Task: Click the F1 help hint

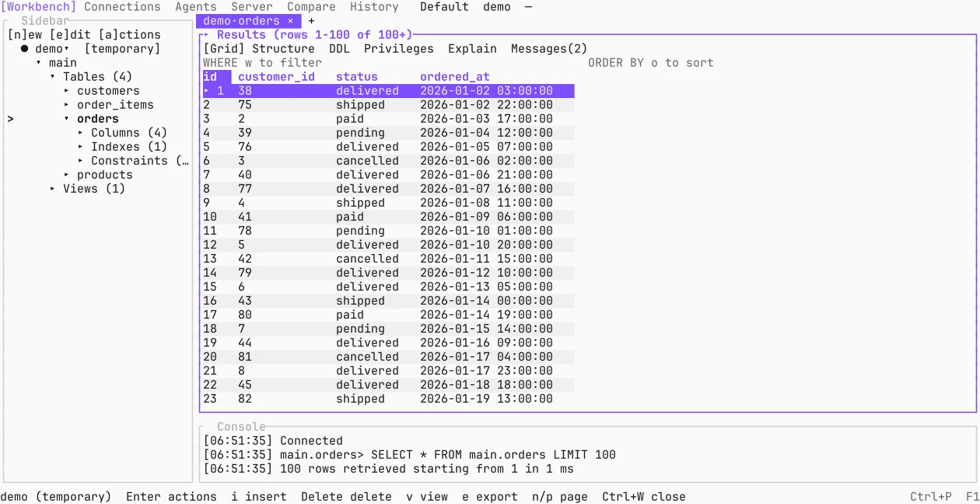Action: [x=972, y=497]
